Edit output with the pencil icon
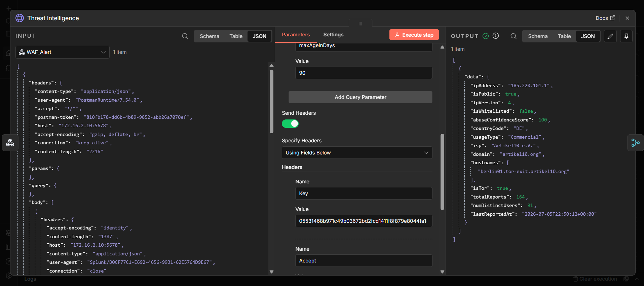This screenshot has width=644, height=286. tap(610, 36)
